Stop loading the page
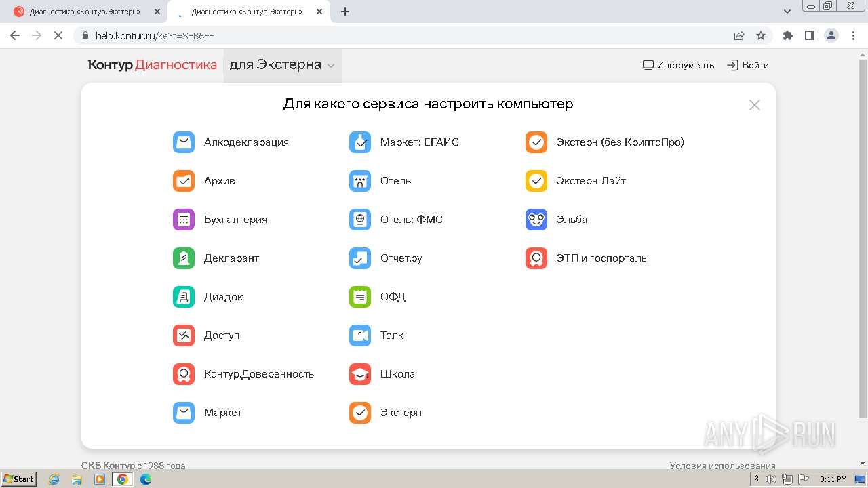This screenshot has width=868, height=488. tap(58, 35)
